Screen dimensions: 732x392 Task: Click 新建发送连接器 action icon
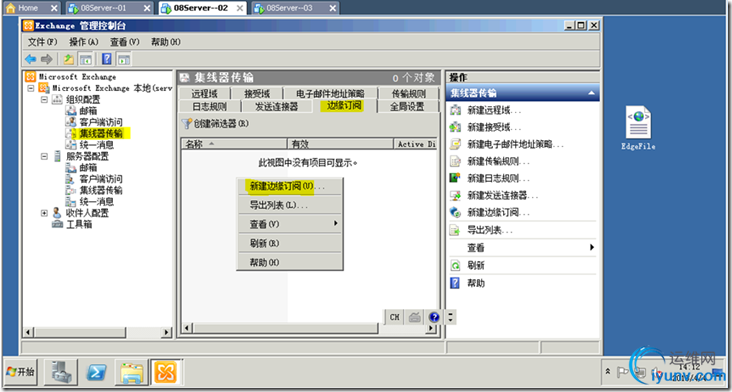point(455,196)
